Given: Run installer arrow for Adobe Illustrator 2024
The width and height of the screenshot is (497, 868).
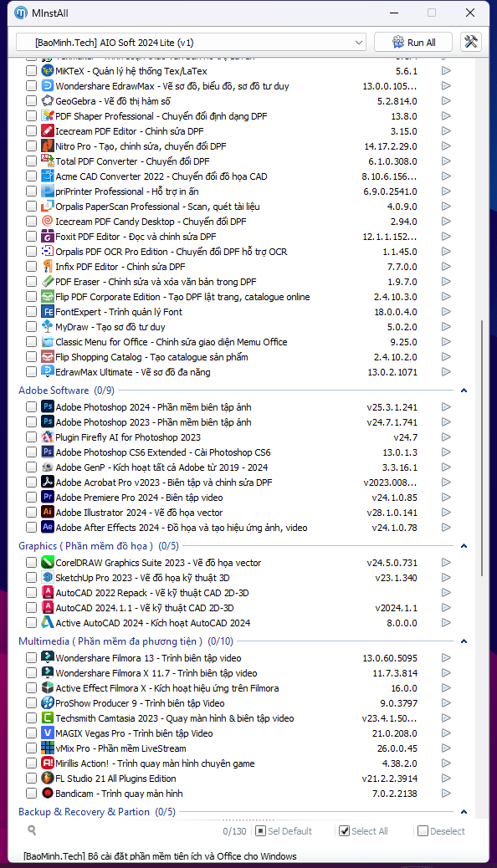Looking at the screenshot, I should pos(446,512).
